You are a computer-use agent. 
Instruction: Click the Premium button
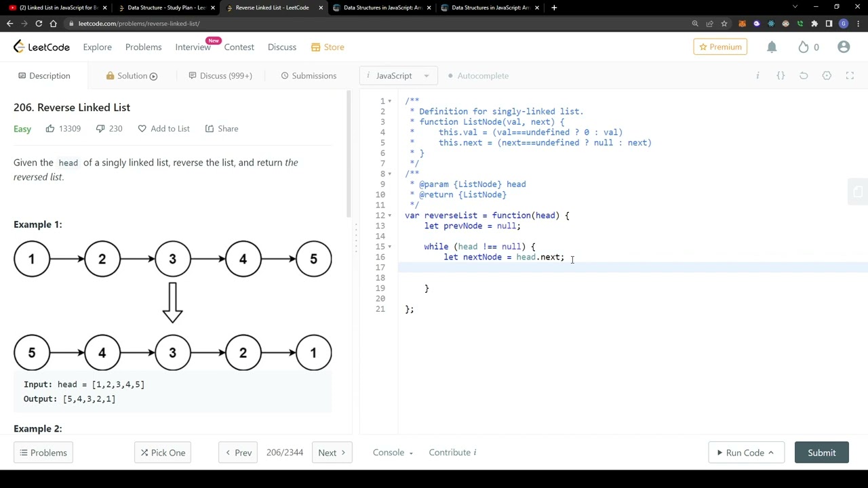click(720, 47)
